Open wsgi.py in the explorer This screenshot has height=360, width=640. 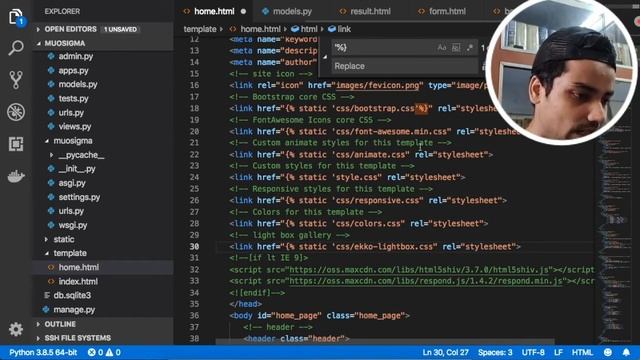pyautogui.click(x=73, y=225)
